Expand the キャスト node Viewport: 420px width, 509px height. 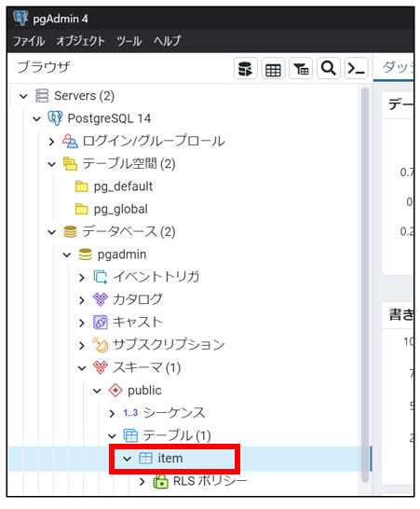(x=82, y=323)
